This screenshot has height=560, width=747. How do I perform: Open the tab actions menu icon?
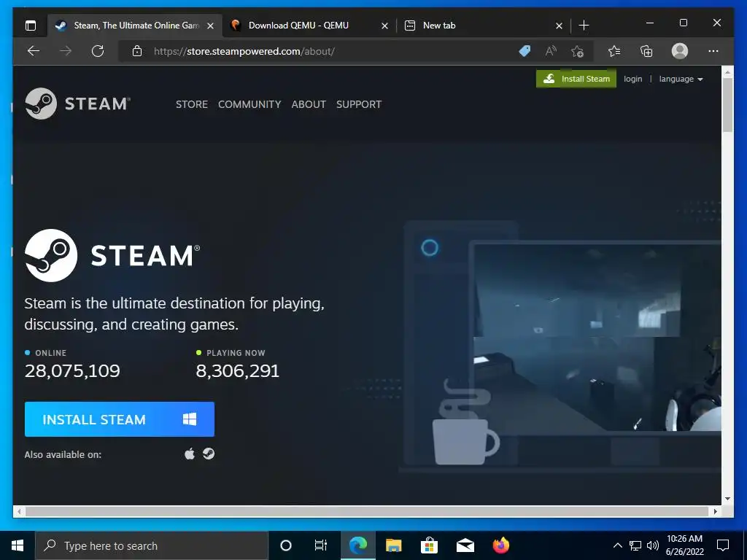(x=31, y=26)
